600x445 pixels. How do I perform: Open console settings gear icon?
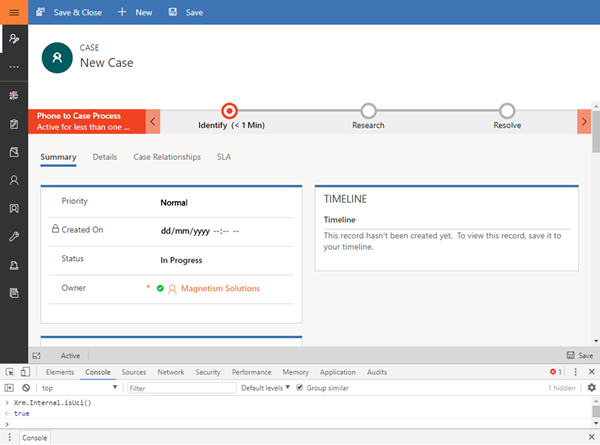pos(591,387)
